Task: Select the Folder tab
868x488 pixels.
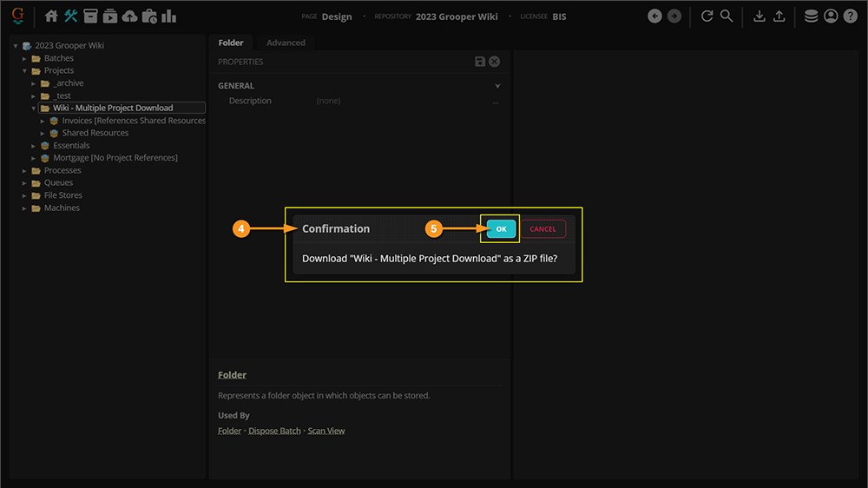Action: [x=231, y=43]
